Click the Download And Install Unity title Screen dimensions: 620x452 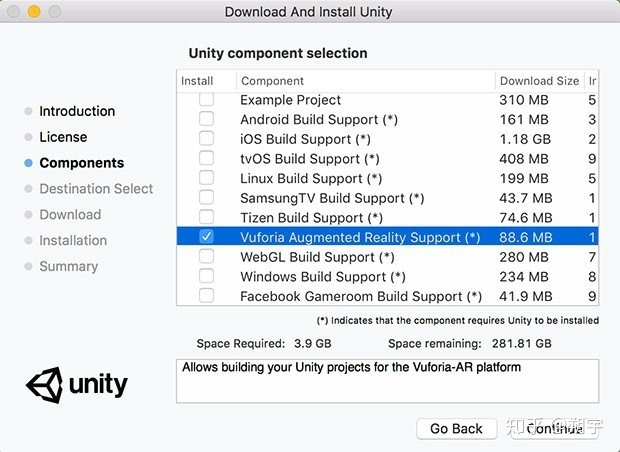(x=308, y=12)
